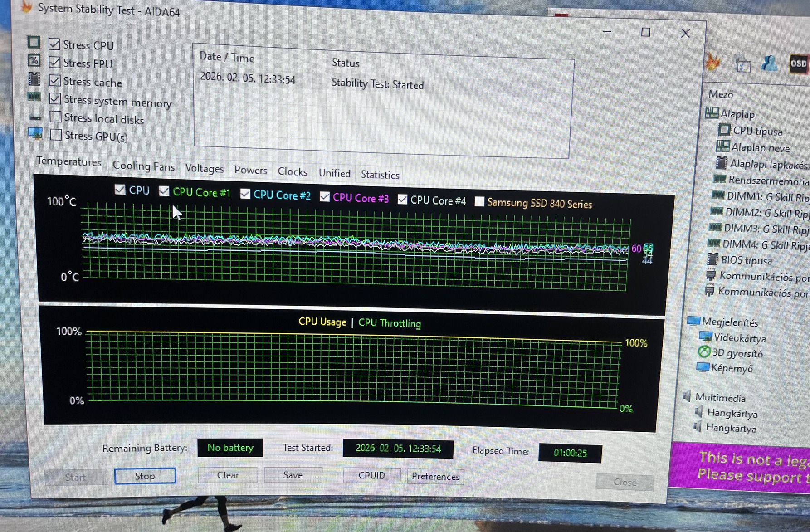The image size is (810, 532).
Task: Click the Date / Time column header
Action: point(227,58)
